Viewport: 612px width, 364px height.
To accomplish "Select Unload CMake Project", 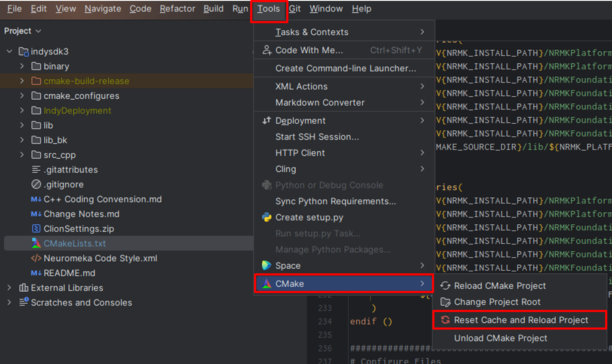I will 520,338.
